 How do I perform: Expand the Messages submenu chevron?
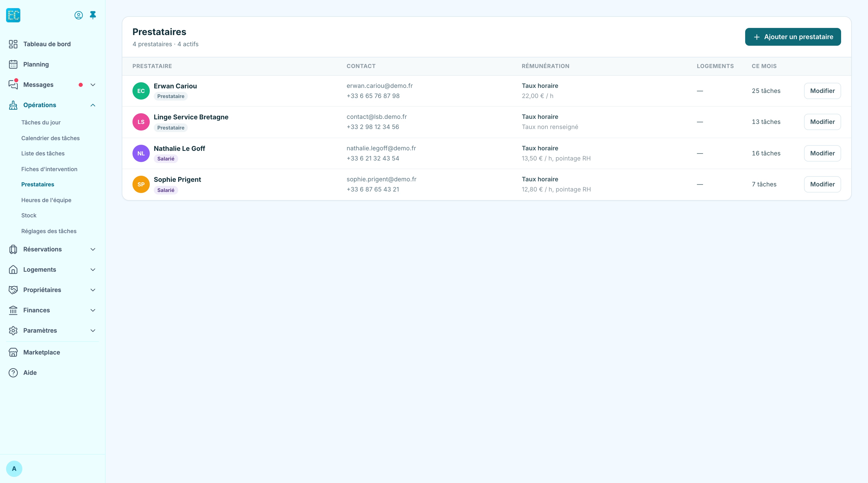pyautogui.click(x=93, y=85)
